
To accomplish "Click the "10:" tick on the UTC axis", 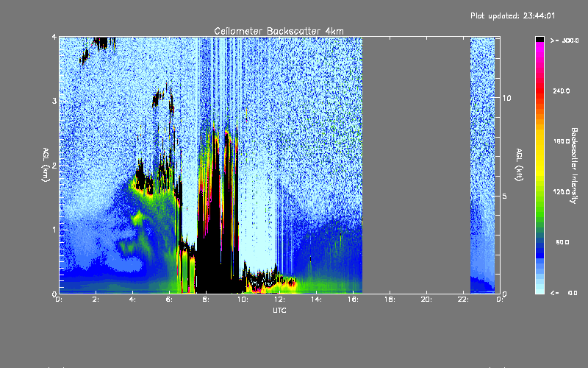I will click(x=243, y=300).
